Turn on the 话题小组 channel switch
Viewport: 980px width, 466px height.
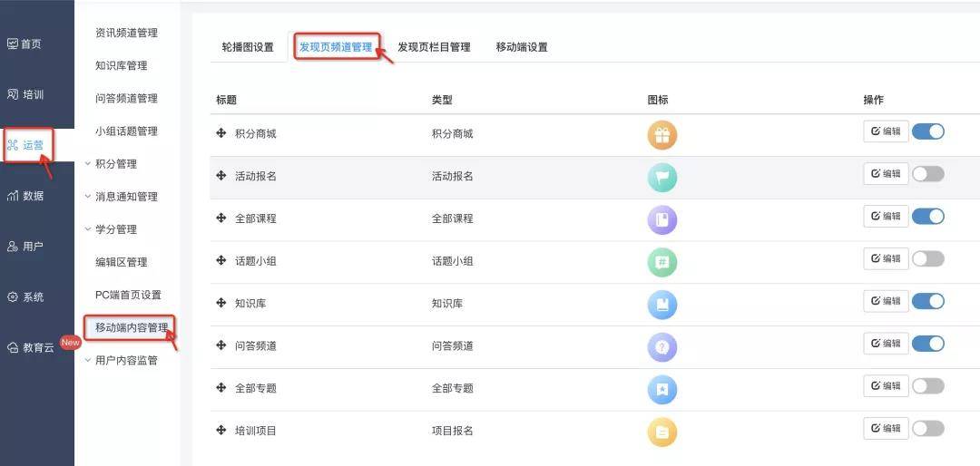click(927, 258)
